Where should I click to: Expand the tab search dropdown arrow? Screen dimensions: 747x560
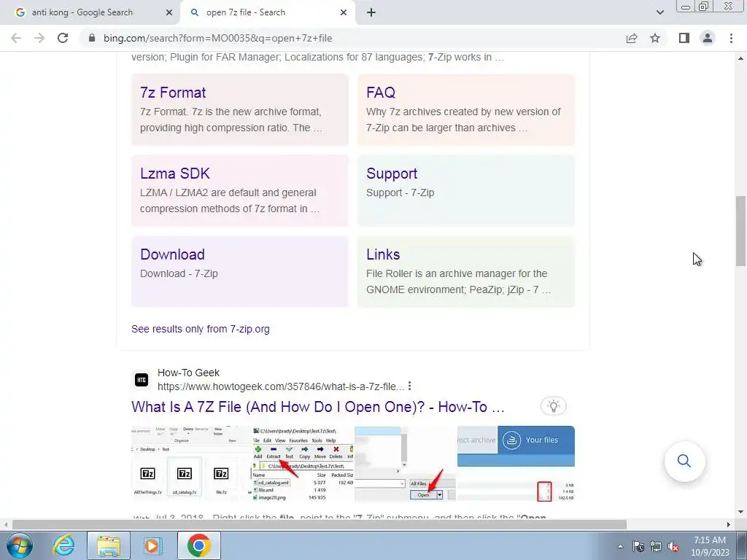pos(659,12)
